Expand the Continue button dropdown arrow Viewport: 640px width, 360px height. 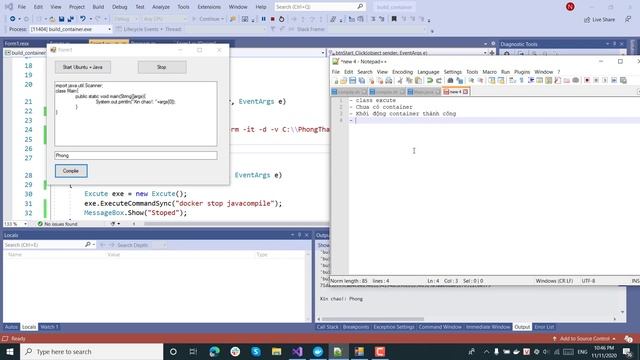pos(222,19)
